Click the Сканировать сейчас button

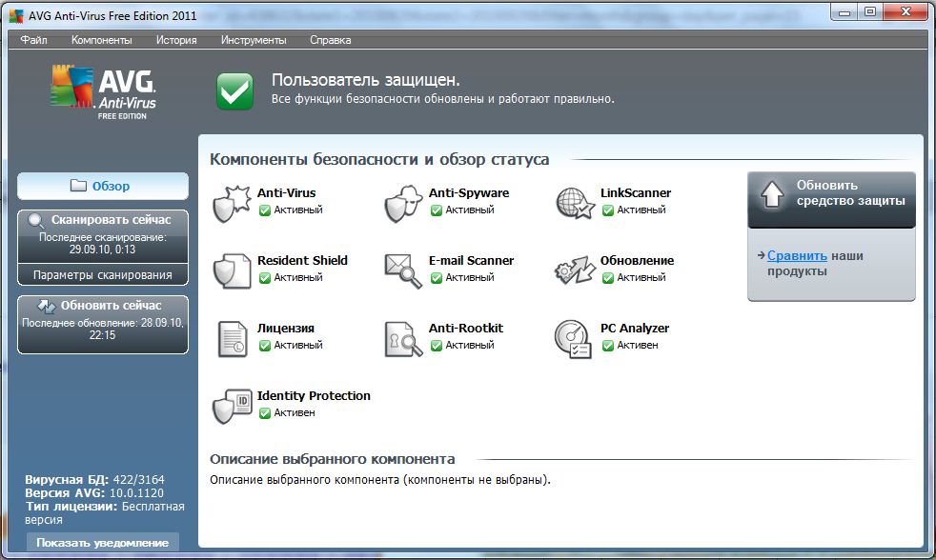click(103, 220)
